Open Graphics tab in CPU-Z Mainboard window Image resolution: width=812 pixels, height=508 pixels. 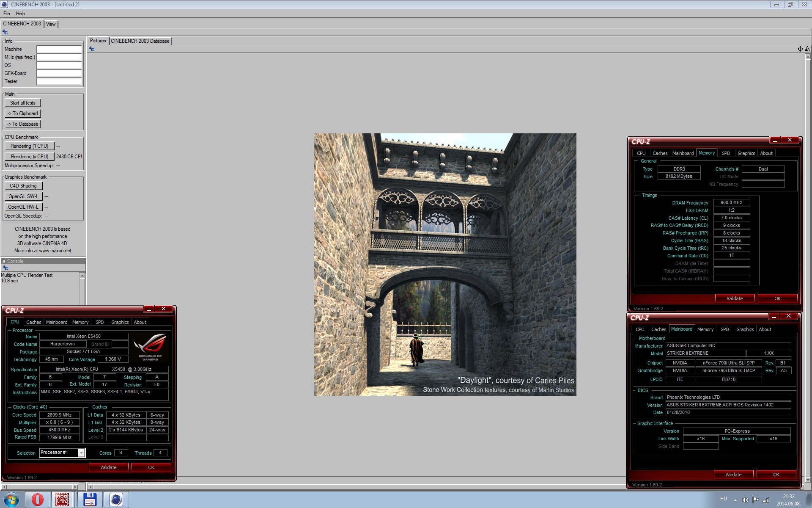745,329
